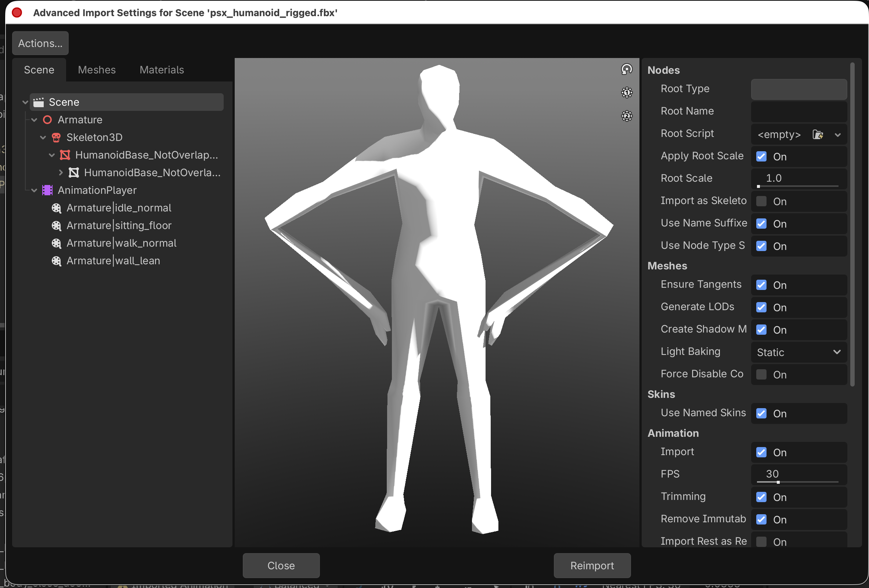The width and height of the screenshot is (869, 588).
Task: Click the import settings panel scrollbar
Action: click(852, 224)
